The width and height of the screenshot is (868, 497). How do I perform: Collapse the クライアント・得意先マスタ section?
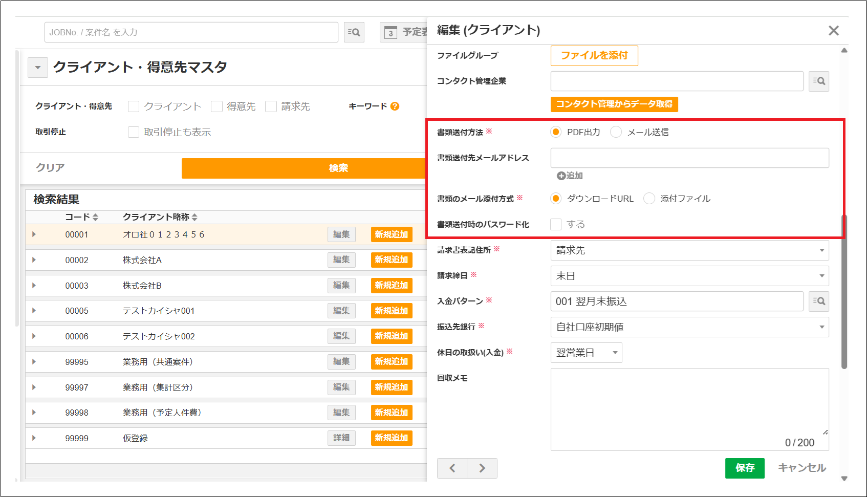click(37, 67)
